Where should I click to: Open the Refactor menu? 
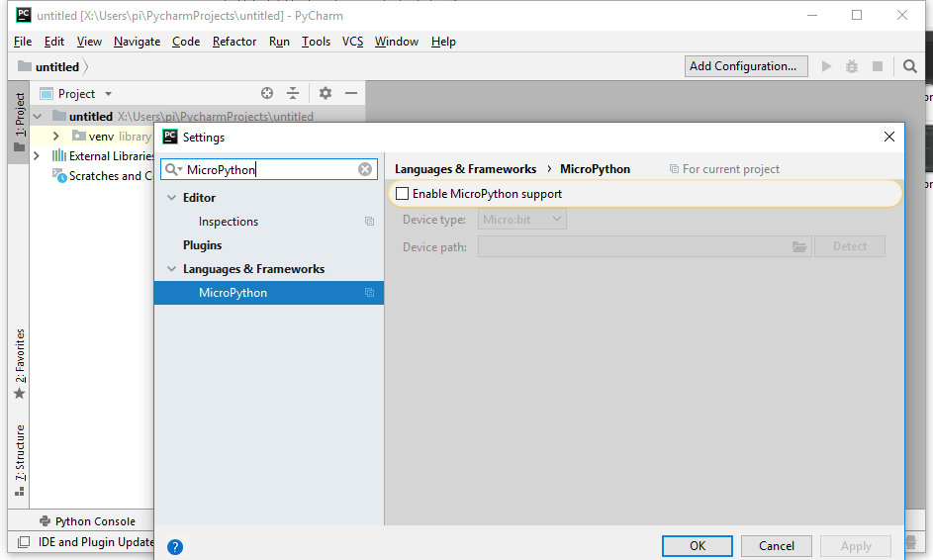[234, 42]
